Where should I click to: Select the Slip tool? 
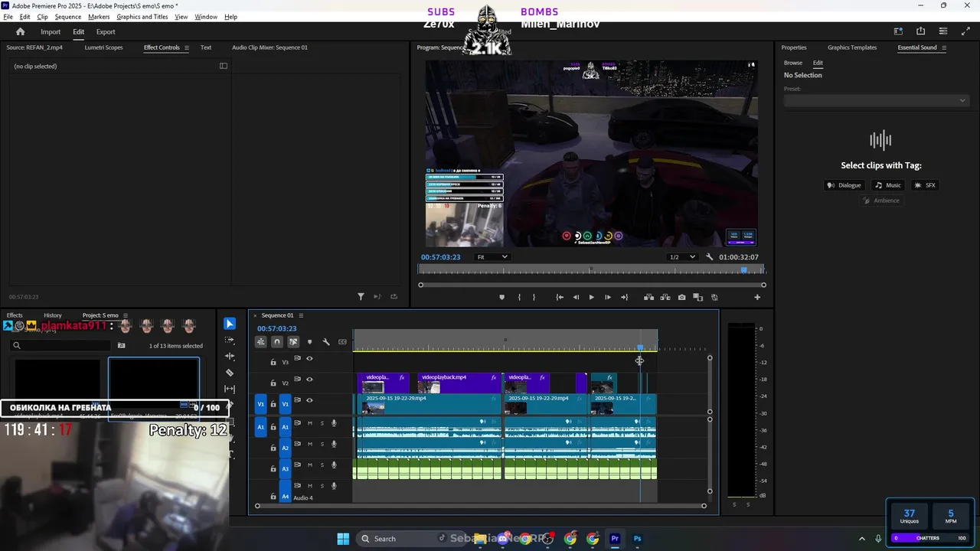[230, 390]
